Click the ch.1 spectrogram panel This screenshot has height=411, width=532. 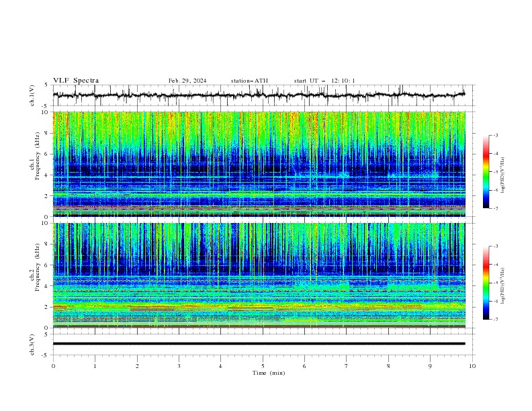click(259, 164)
